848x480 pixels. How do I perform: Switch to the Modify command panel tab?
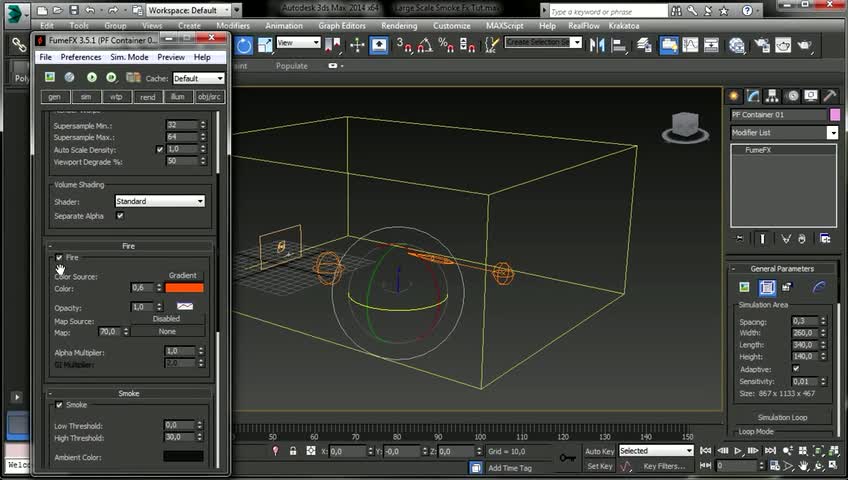tap(754, 96)
